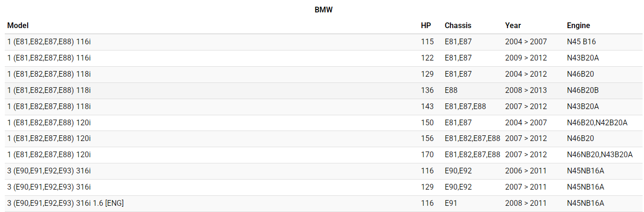Click the 120i row with 150 HP
This screenshot has height=212, width=644.
pyautogui.click(x=49, y=123)
